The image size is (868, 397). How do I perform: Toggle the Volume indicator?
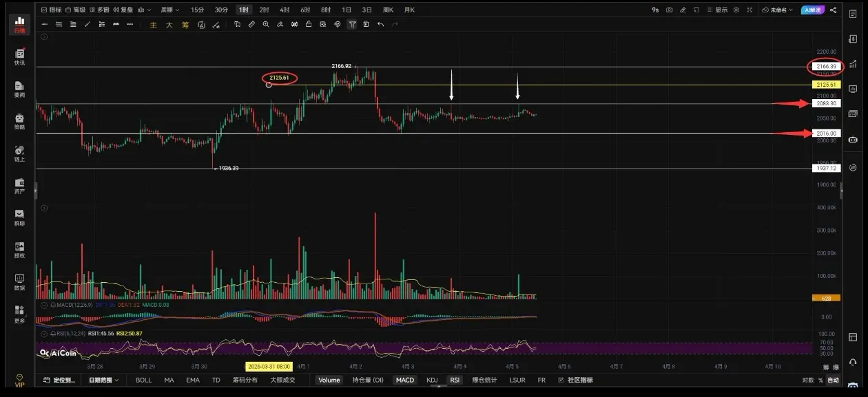click(329, 380)
